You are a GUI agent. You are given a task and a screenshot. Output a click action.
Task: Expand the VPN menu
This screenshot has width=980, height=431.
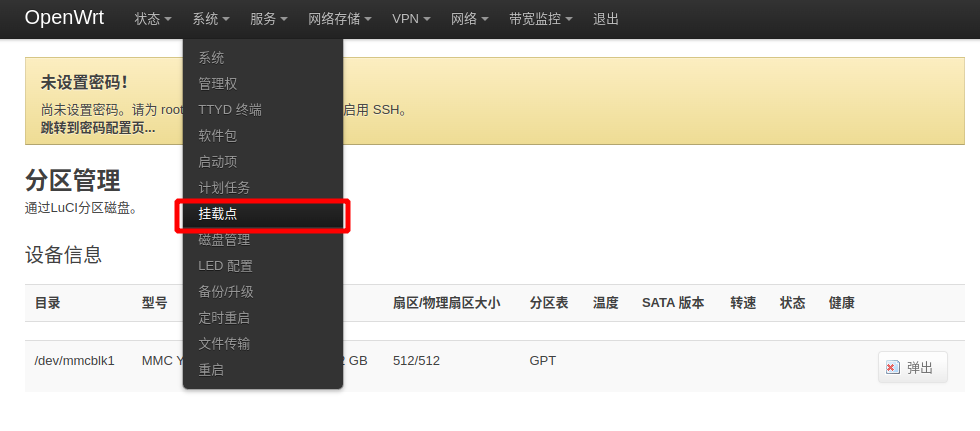pos(411,19)
